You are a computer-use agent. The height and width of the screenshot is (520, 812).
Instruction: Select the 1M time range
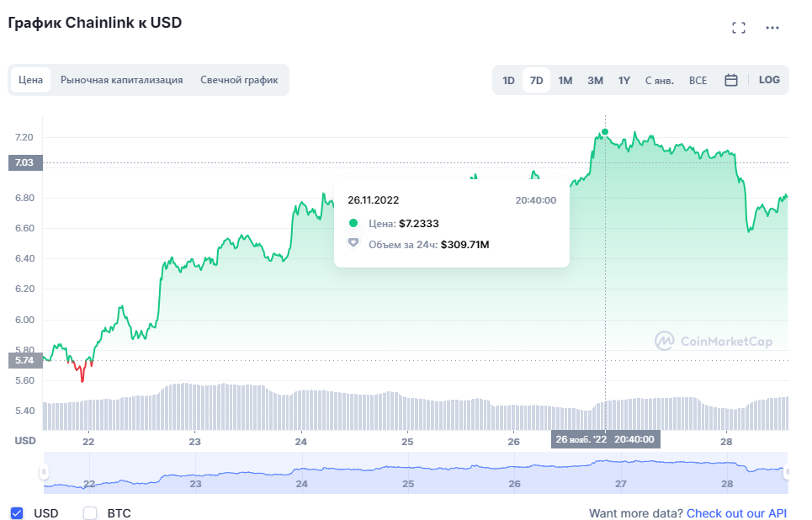pyautogui.click(x=565, y=81)
